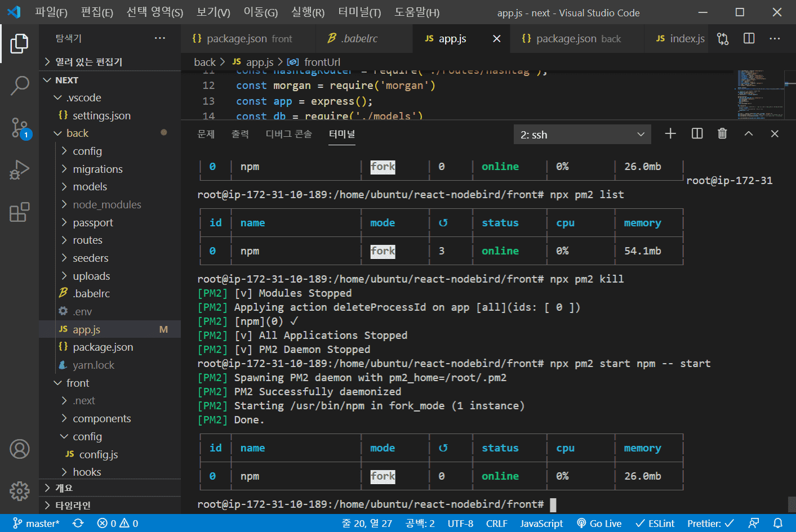Open the Run and Debug view
The width and height of the screenshot is (796, 532).
tap(20, 170)
